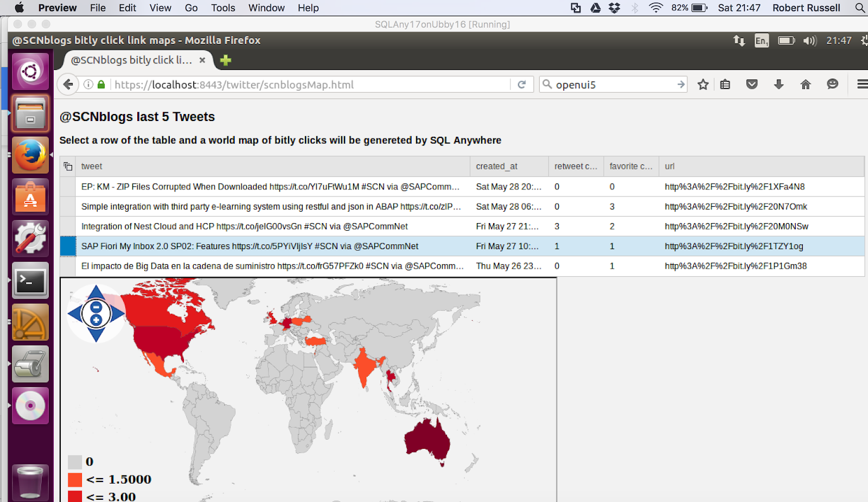Open Firefox downloads panel

(778, 84)
